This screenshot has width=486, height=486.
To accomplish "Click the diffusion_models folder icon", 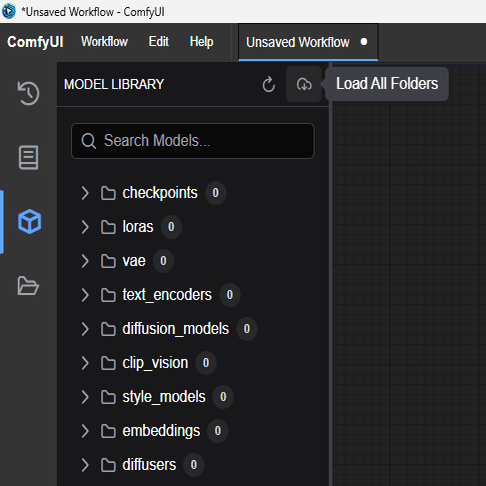I will tap(108, 329).
